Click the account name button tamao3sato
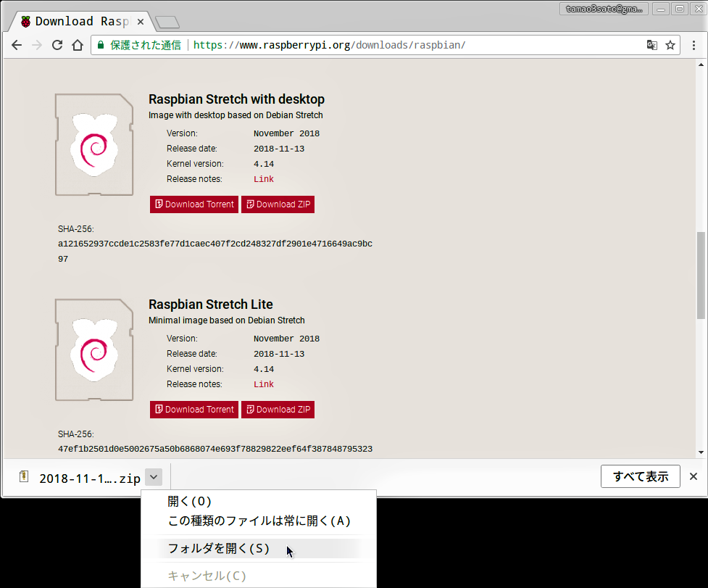 coord(604,9)
